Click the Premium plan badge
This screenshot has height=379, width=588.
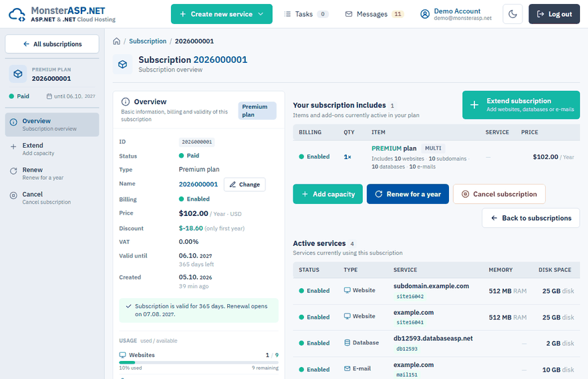pyautogui.click(x=257, y=111)
